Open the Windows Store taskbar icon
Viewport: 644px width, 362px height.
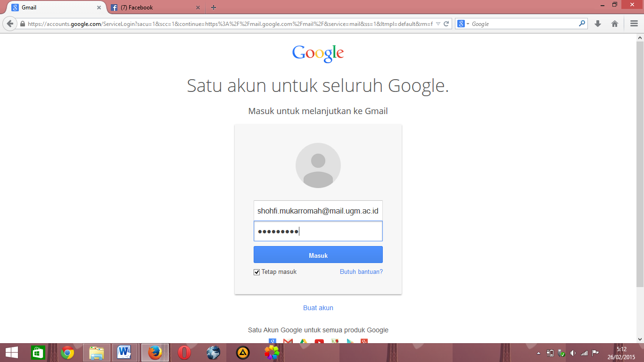38,353
